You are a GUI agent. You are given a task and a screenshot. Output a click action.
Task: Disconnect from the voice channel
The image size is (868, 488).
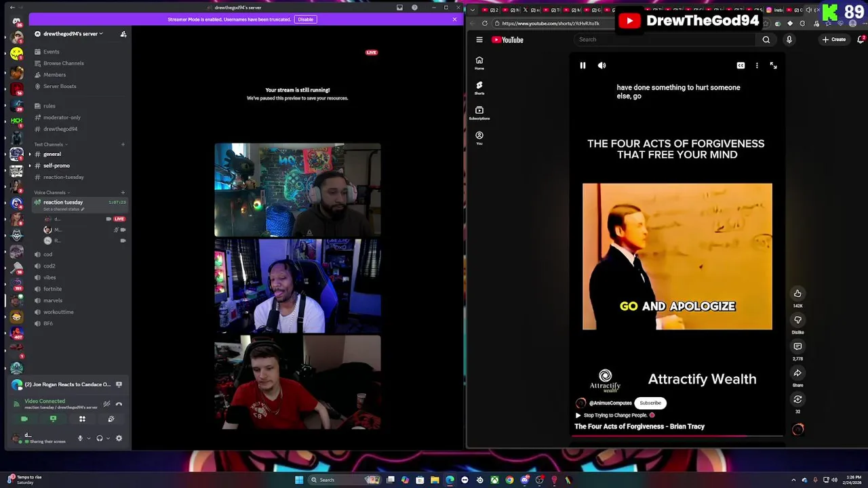coord(119,404)
